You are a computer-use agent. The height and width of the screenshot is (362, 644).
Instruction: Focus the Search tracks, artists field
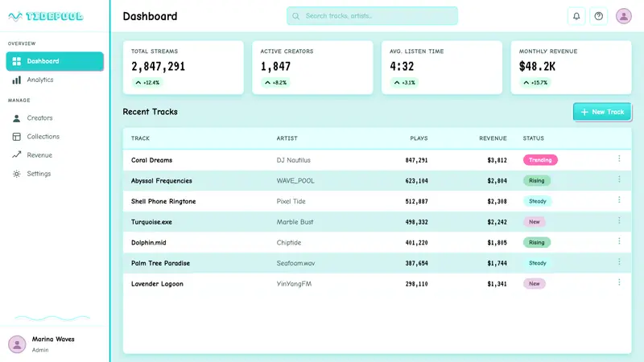tap(372, 16)
